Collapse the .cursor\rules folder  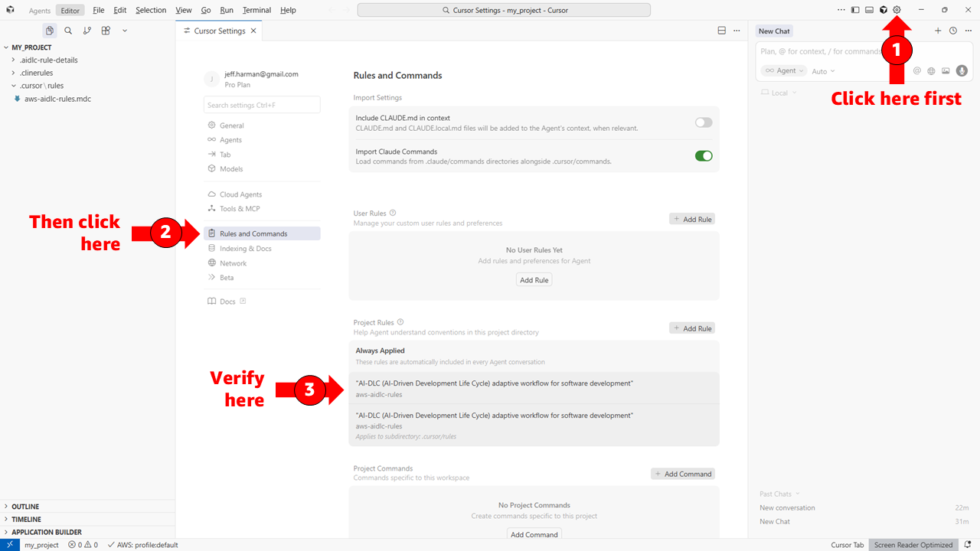click(41, 86)
